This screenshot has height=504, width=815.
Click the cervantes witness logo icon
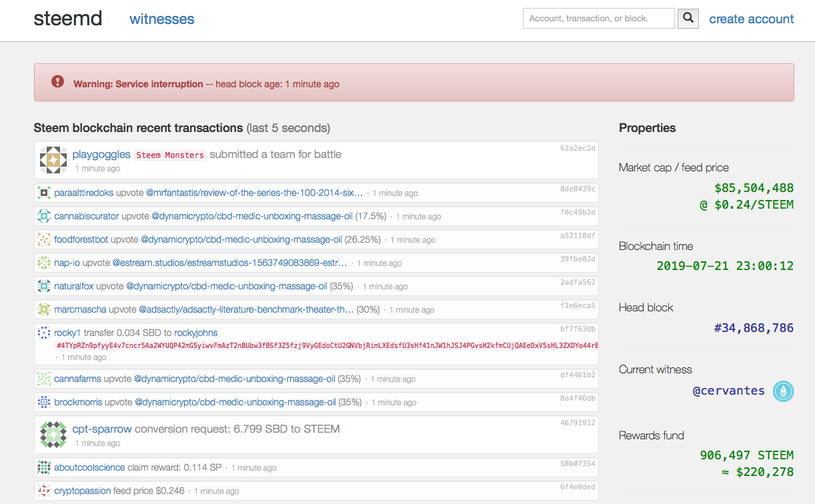pyautogui.click(x=783, y=391)
